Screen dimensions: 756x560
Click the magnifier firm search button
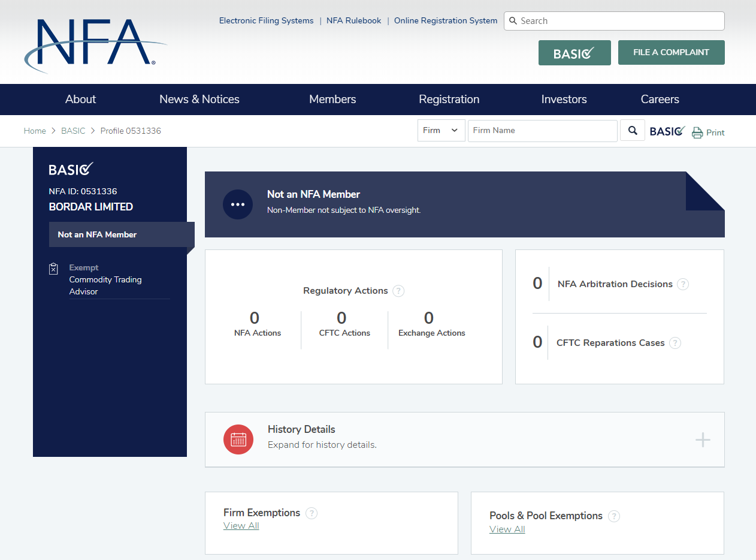632,130
